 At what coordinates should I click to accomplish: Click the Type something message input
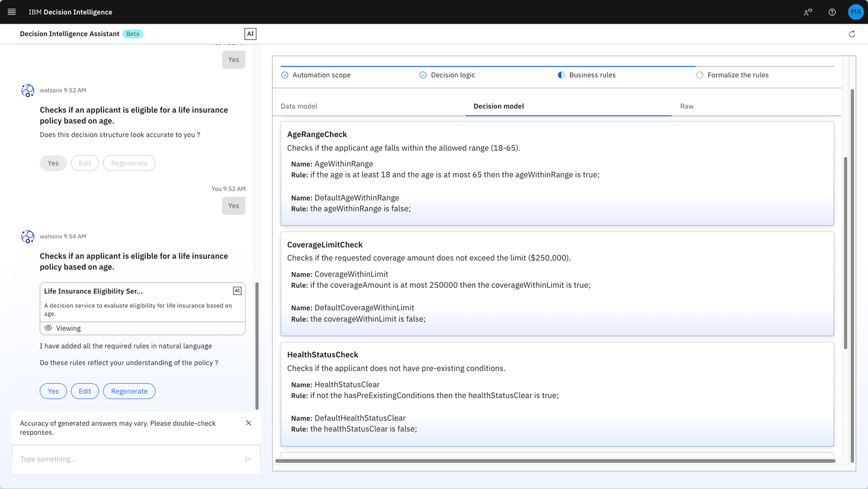[129, 459]
